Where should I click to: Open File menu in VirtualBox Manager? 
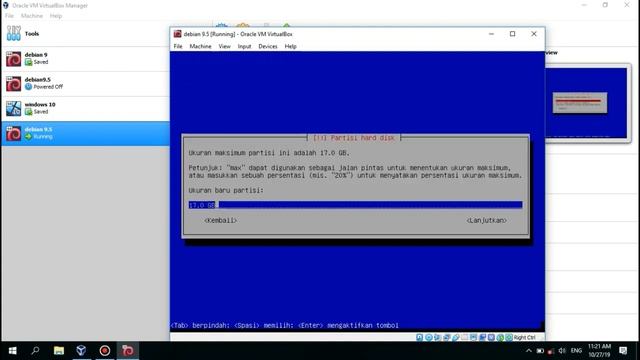[x=9, y=16]
